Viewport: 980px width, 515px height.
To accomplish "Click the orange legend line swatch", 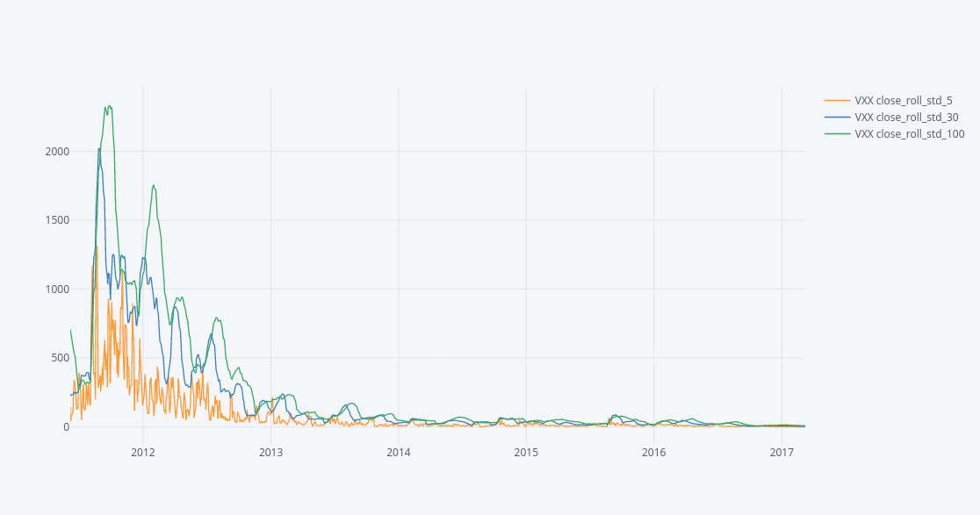I will 838,101.
